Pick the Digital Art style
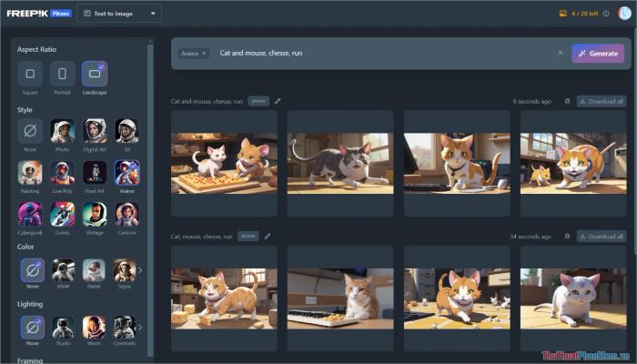 (95, 130)
